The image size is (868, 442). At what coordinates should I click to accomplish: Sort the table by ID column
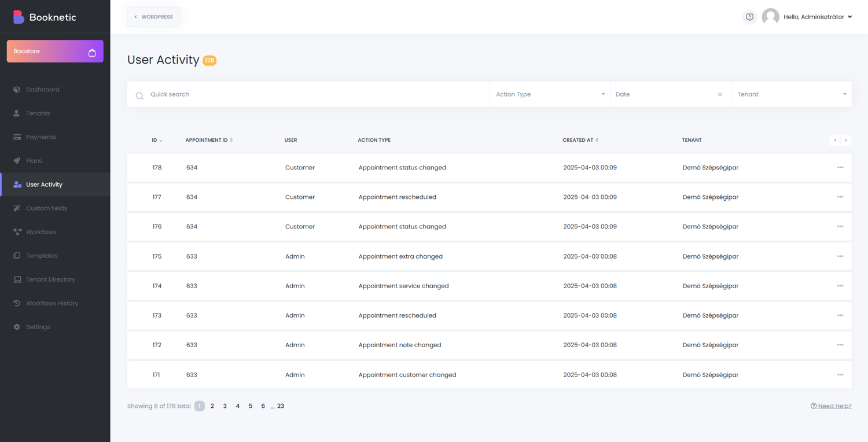click(x=157, y=140)
